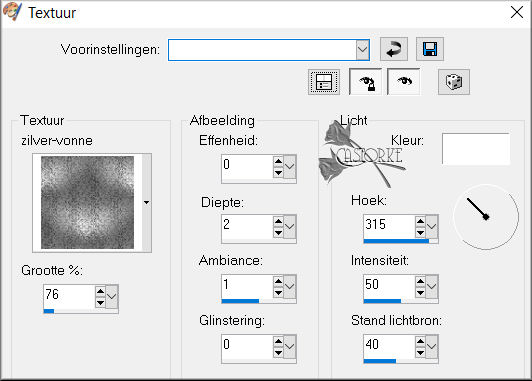Screen dimensions: 532x381
Task: Click the Hoek blue slider bar
Action: [x=396, y=241]
